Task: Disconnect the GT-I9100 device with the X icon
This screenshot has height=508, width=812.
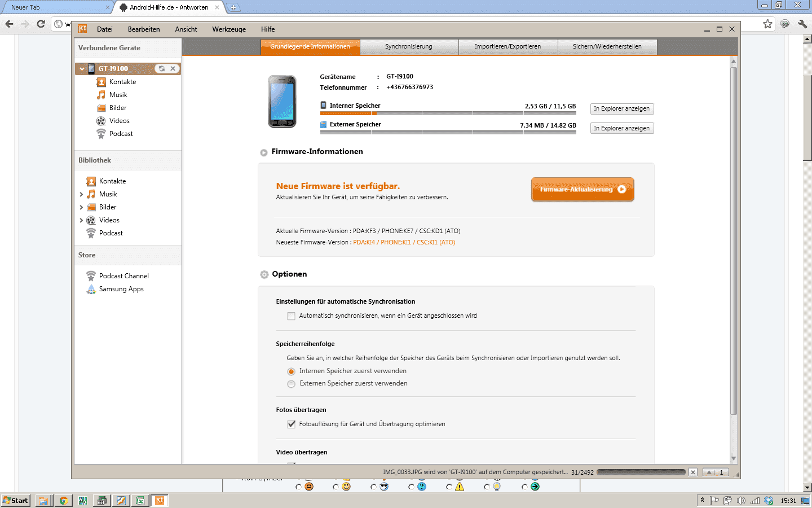Action: click(173, 68)
